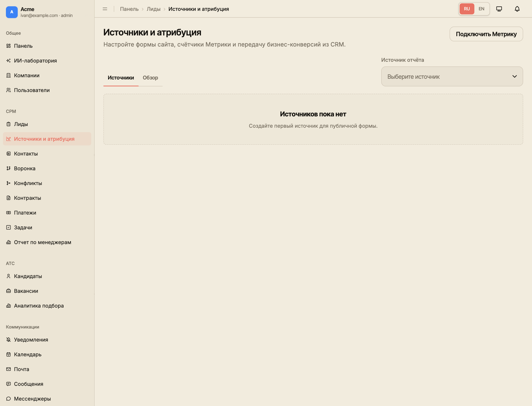Open the Выберите источник dropdown
This screenshot has height=406, width=532.
(452, 77)
